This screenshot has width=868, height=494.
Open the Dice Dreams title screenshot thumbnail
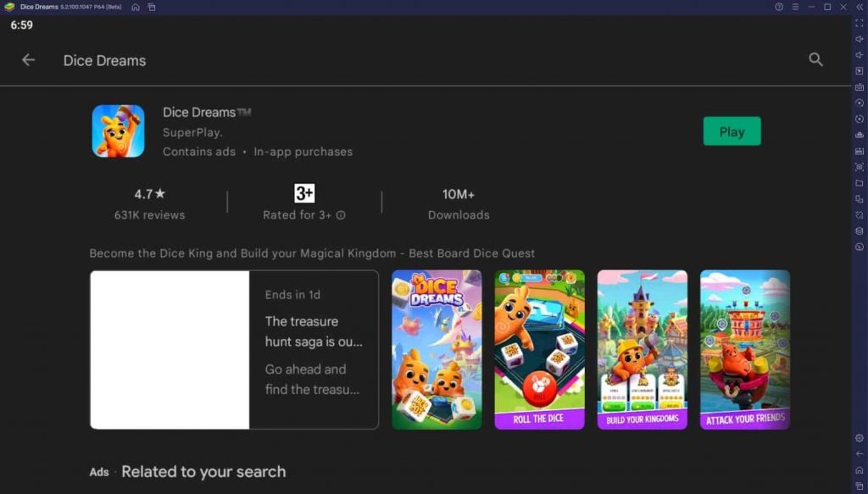pos(437,350)
